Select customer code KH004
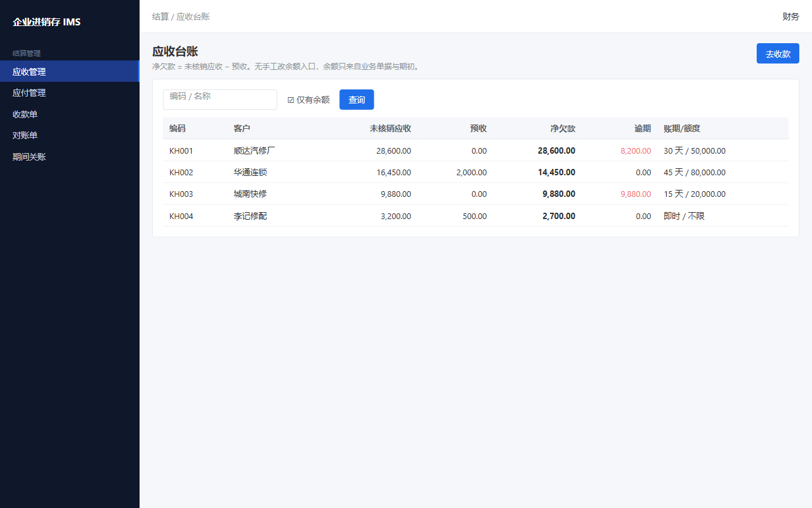Screen dimensions: 812x508 (181, 217)
